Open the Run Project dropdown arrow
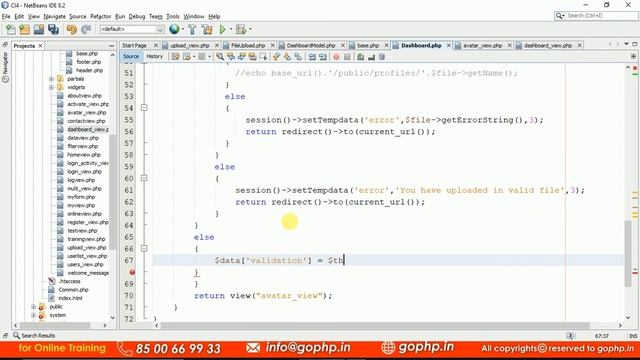Screen dimensions: 640x360 231,29
